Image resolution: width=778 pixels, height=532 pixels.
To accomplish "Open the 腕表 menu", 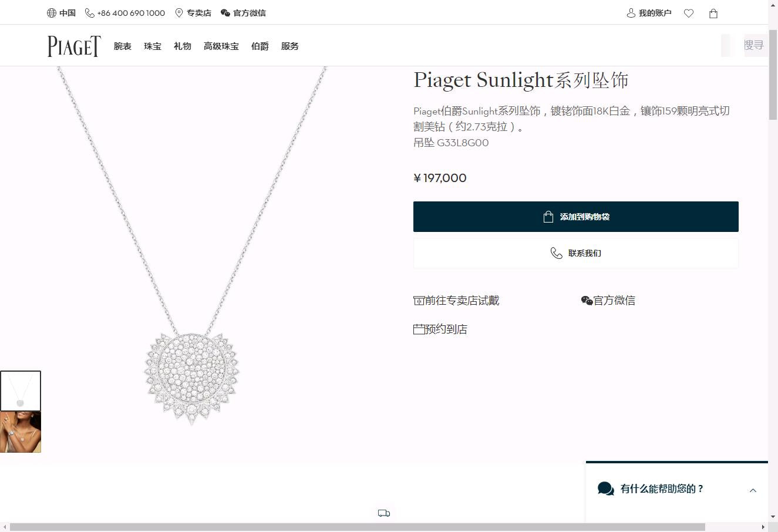I will point(123,46).
